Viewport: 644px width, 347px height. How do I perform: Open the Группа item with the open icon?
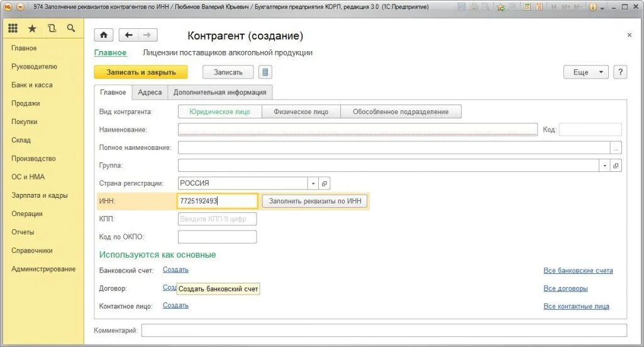[x=616, y=166]
